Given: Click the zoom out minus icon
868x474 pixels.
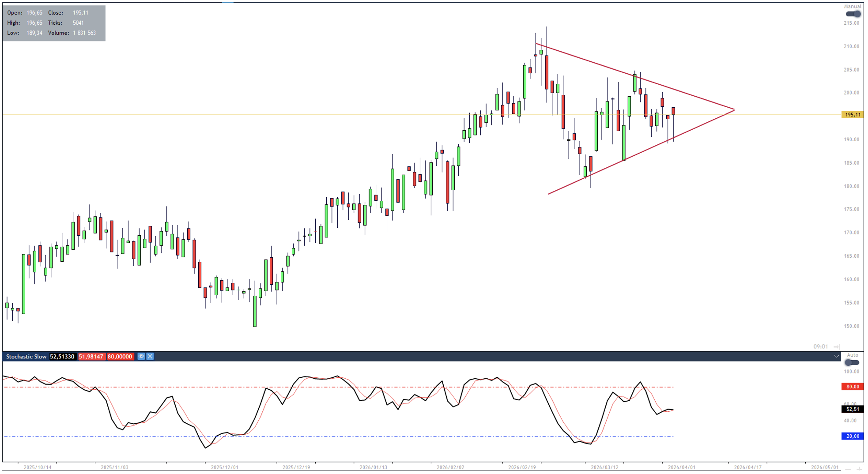Looking at the screenshot, I should [x=848, y=469].
